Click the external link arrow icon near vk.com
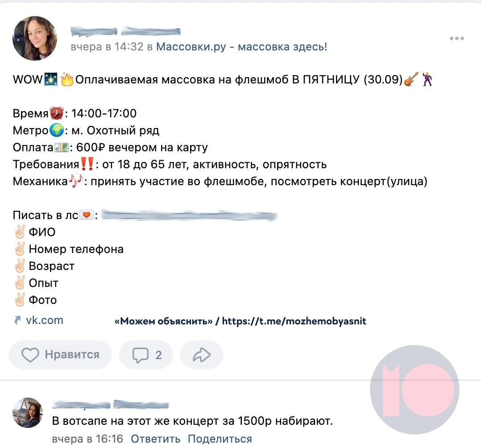The image size is (481, 448). 17,320
